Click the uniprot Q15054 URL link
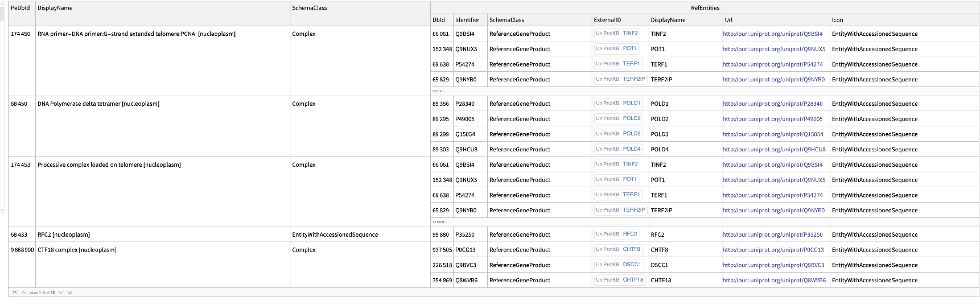The height and width of the screenshot is (305, 980). 772,134
